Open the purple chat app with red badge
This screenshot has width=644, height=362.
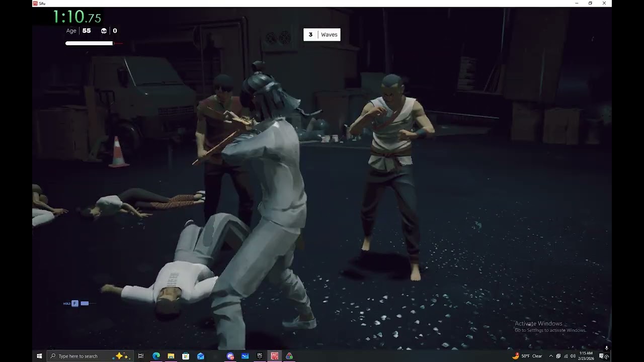click(230, 356)
